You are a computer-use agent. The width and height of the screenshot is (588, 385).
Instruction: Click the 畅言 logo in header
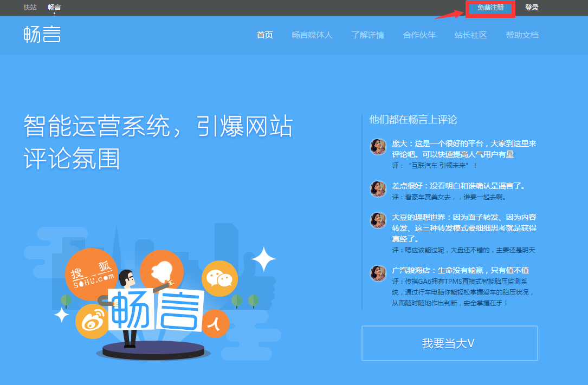(42, 35)
